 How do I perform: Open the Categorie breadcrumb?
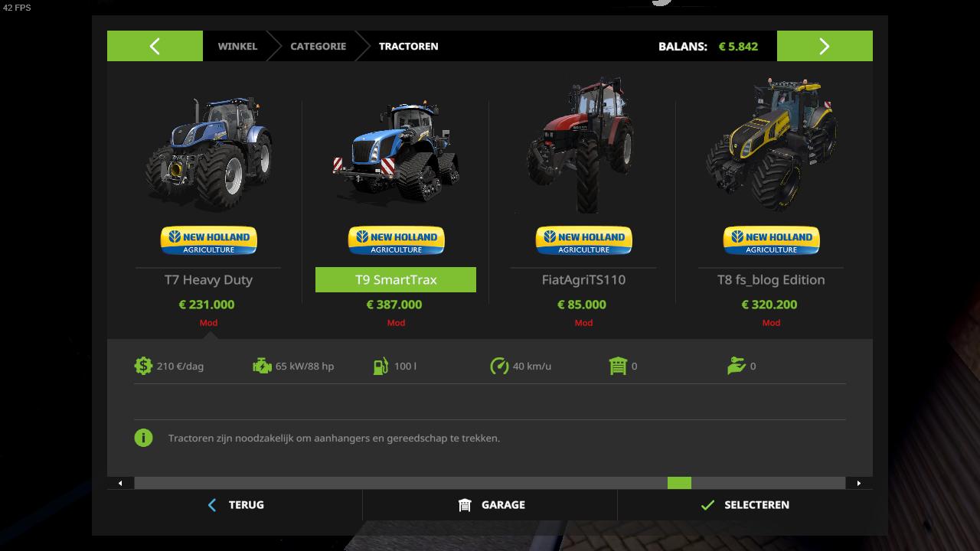[318, 46]
